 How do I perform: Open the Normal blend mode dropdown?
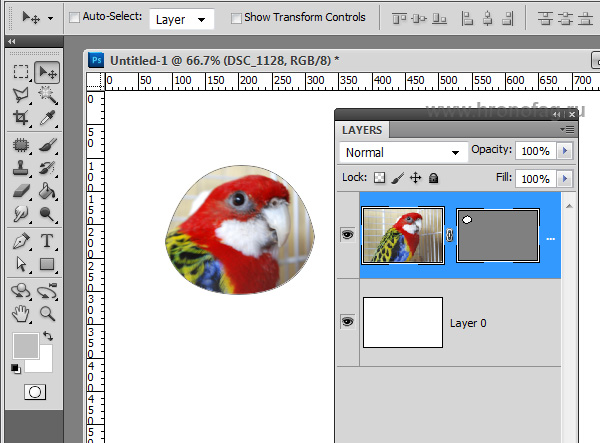click(403, 152)
